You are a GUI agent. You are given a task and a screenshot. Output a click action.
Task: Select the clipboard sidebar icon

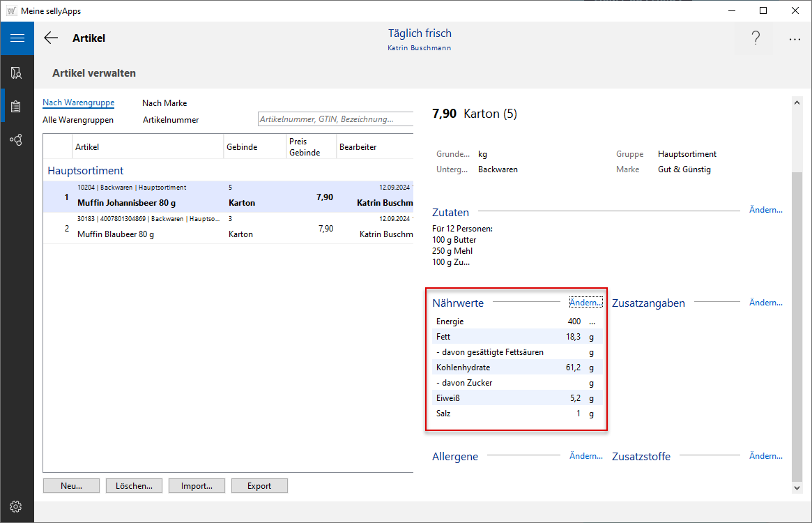pos(17,107)
